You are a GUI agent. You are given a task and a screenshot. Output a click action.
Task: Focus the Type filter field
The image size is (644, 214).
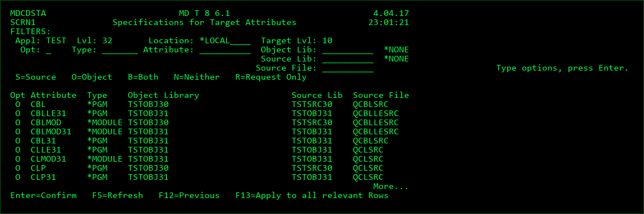120,50
